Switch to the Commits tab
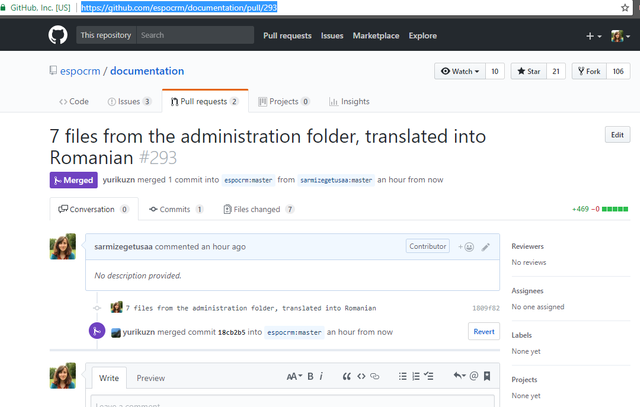 pyautogui.click(x=176, y=209)
